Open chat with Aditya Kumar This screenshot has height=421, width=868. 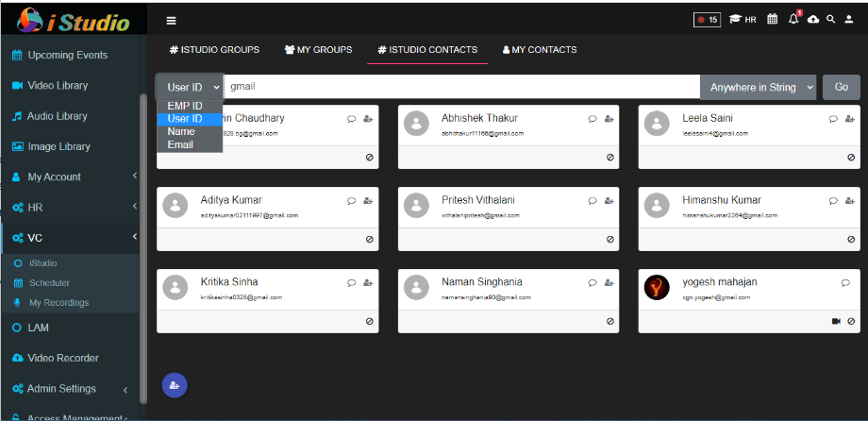tap(352, 200)
